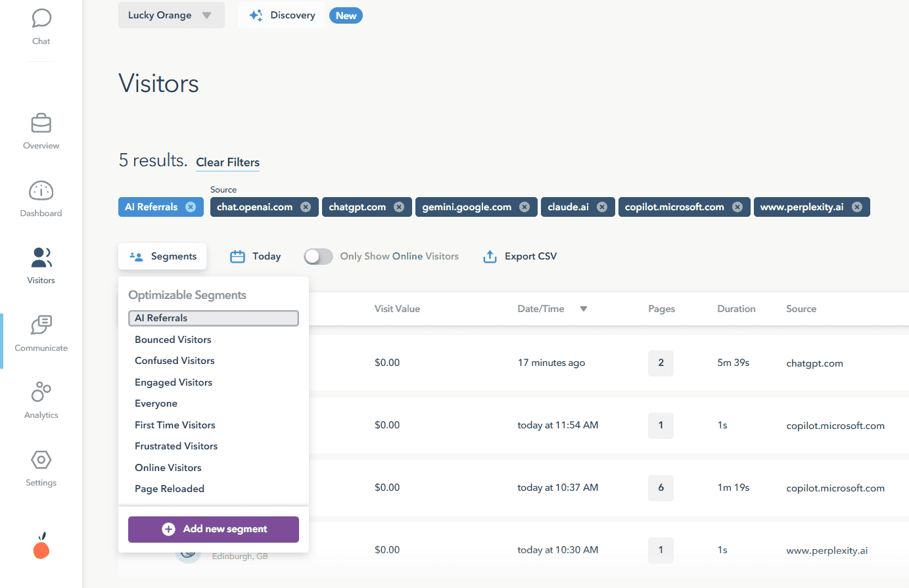Click the '17 minutes ago' time cell

coord(551,363)
